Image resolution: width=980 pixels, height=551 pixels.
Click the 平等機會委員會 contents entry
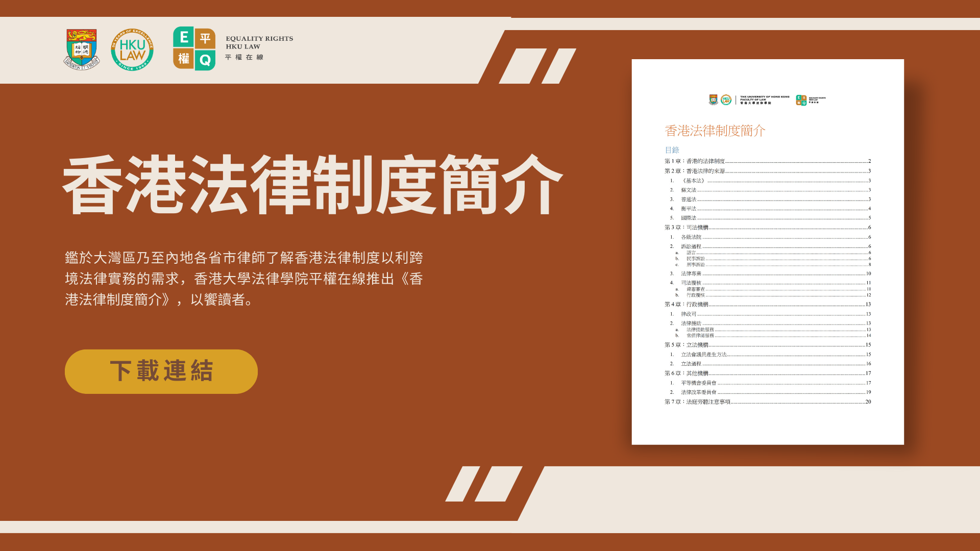coord(770,383)
